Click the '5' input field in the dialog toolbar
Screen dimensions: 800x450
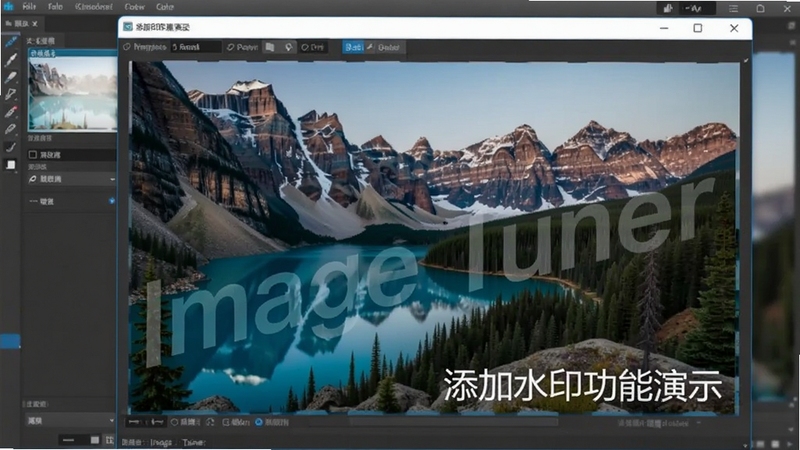coord(196,47)
